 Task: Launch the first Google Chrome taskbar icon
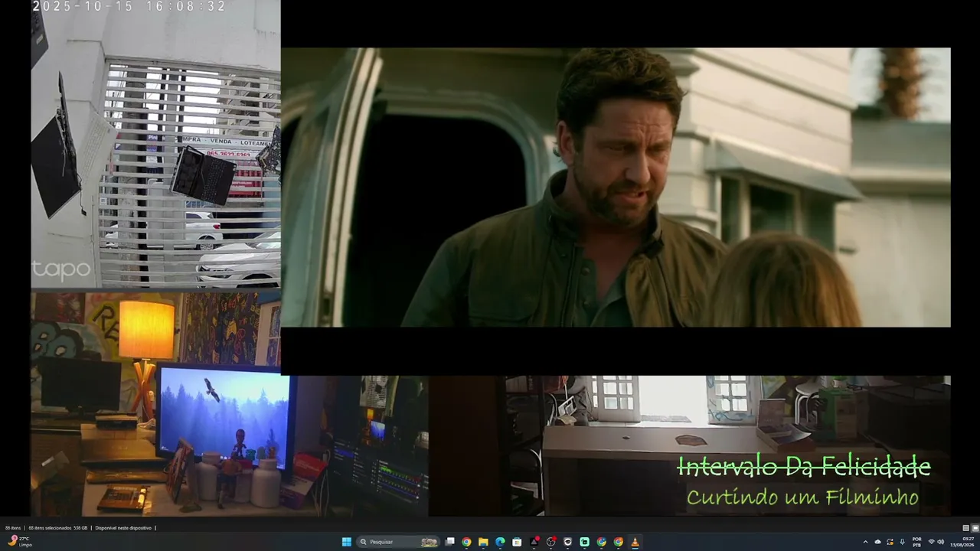click(x=466, y=542)
